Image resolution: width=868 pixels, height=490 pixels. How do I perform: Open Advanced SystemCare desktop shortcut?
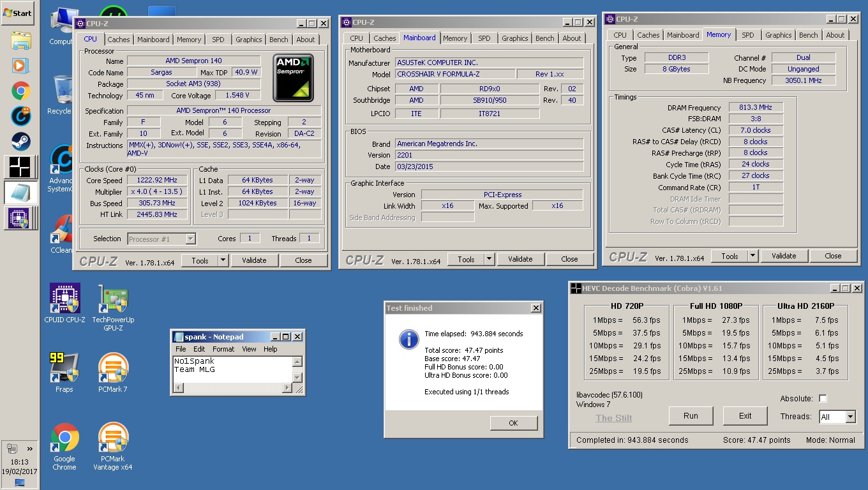click(61, 169)
